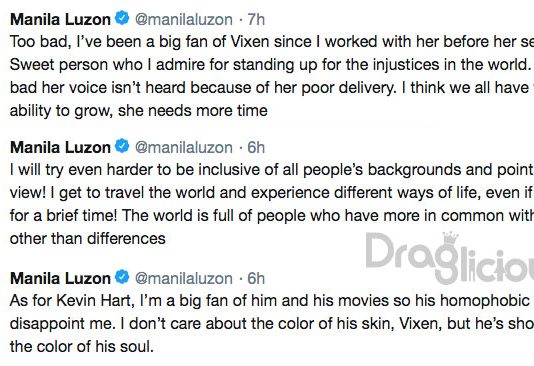Click @manilaluzon handle beside the 7h timestamp

pos(184,20)
